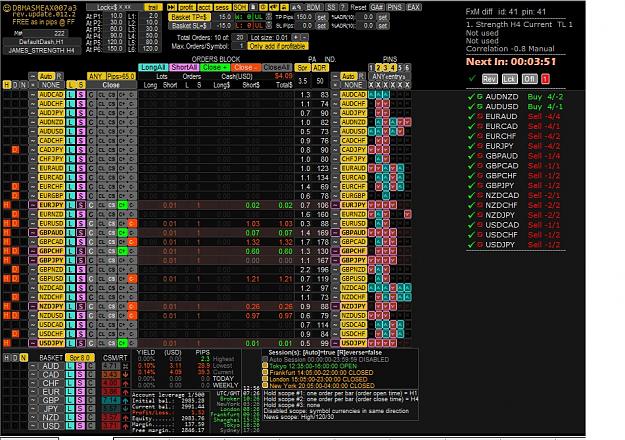The width and height of the screenshot is (625, 440).
Task: Click the fast-forward icon left of profit
Action: click(x=171, y=7)
